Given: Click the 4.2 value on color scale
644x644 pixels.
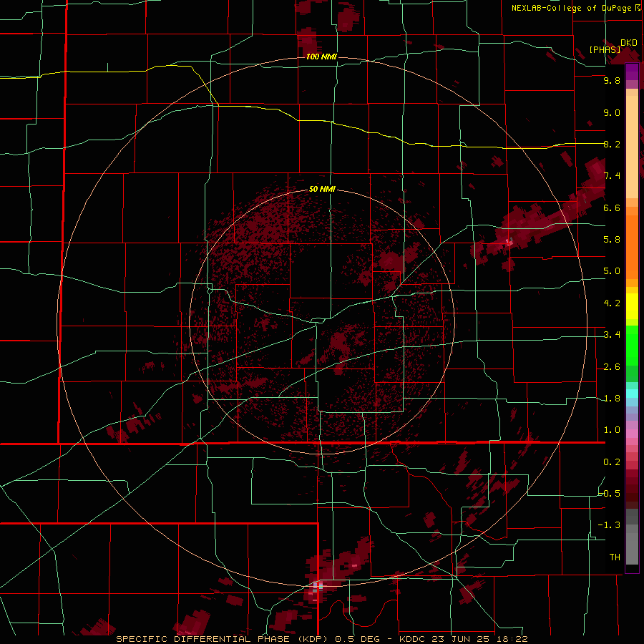Looking at the screenshot, I should pos(612,303).
